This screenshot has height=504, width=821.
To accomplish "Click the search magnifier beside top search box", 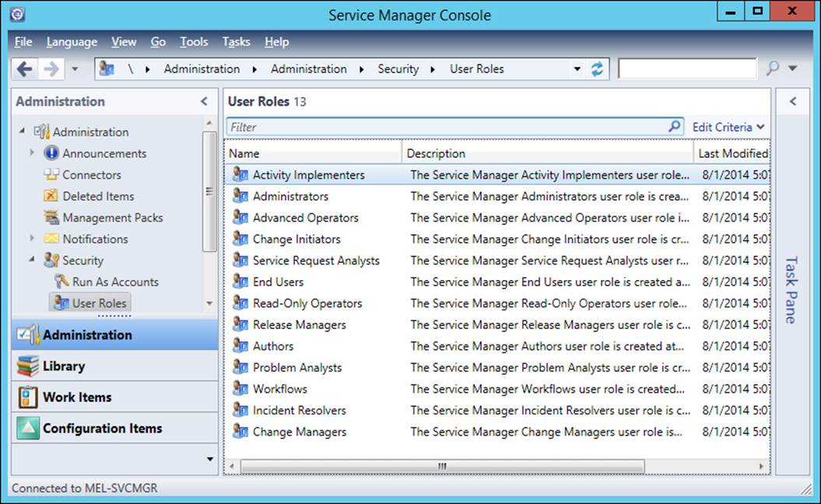I will point(772,68).
